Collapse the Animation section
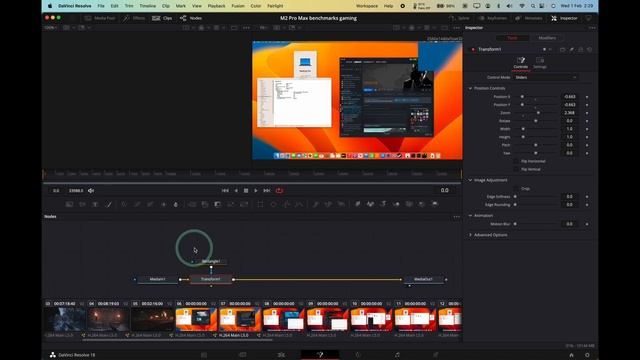The image size is (640, 360). pyautogui.click(x=470, y=216)
